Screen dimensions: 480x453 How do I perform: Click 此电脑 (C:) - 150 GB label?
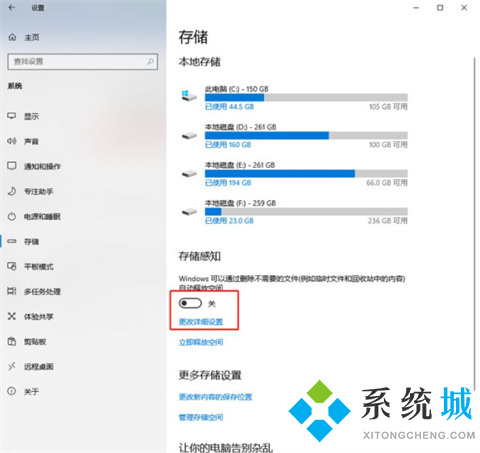click(236, 89)
